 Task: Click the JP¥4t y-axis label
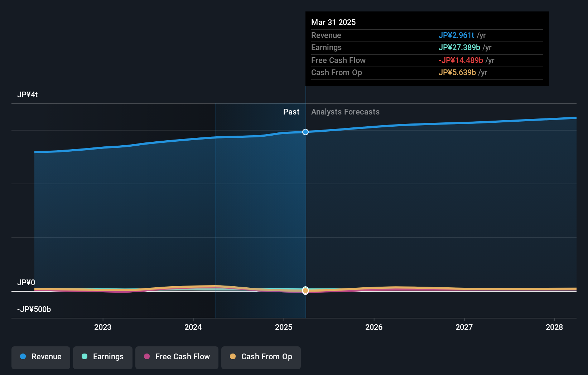28,95
